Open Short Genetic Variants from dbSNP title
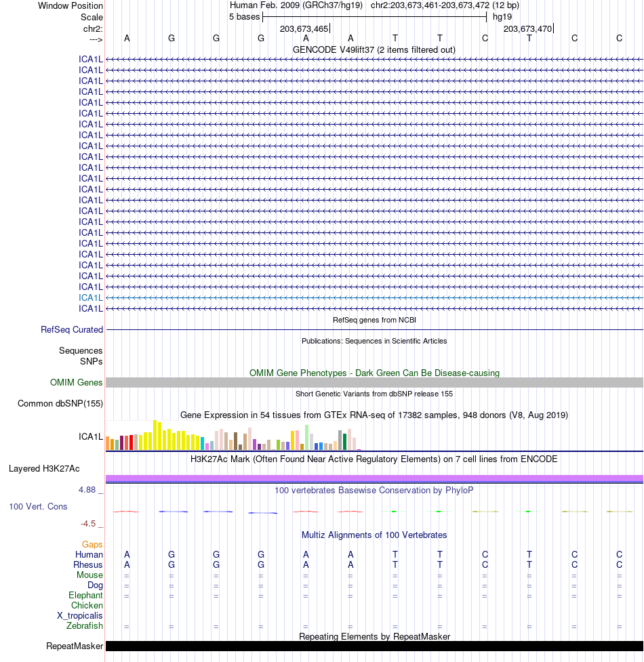The image size is (644, 662). click(x=374, y=394)
